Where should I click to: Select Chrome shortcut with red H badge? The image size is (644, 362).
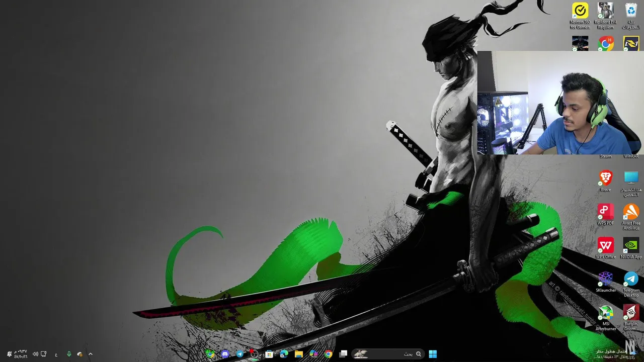606,44
